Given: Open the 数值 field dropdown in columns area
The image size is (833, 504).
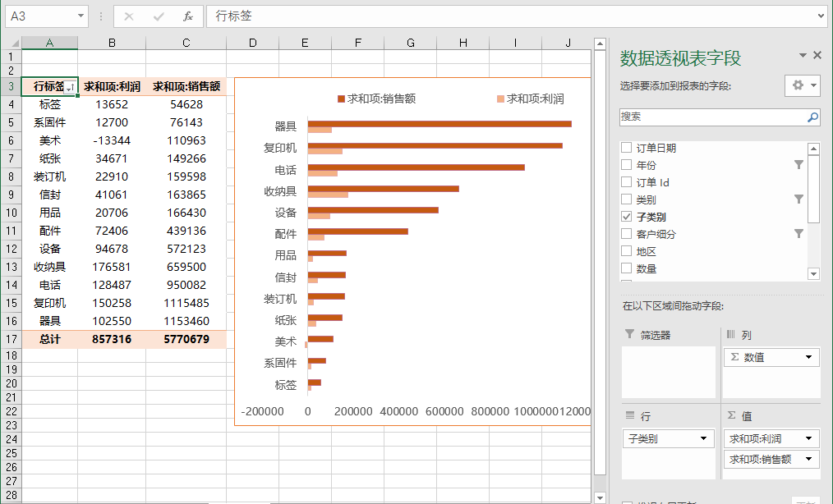Looking at the screenshot, I should pos(808,357).
